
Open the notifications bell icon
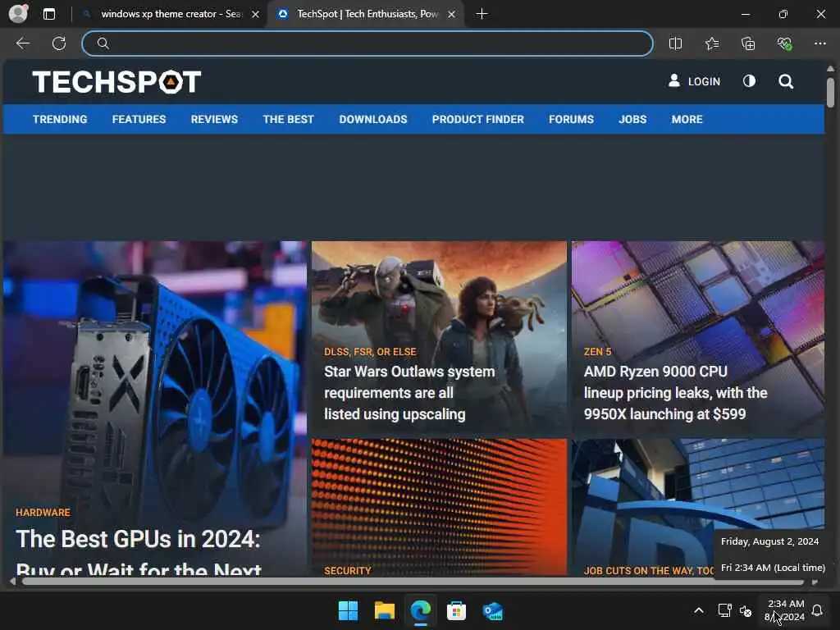pos(817,610)
